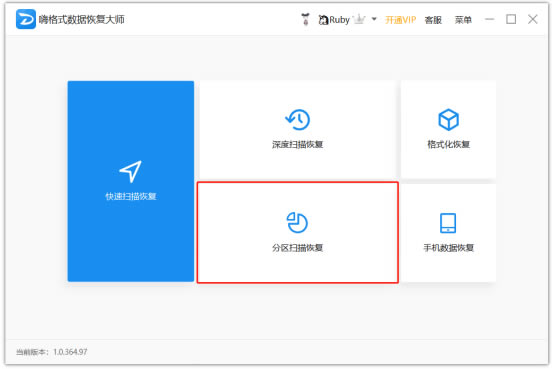
Task: Close the application window
Action: click(533, 19)
